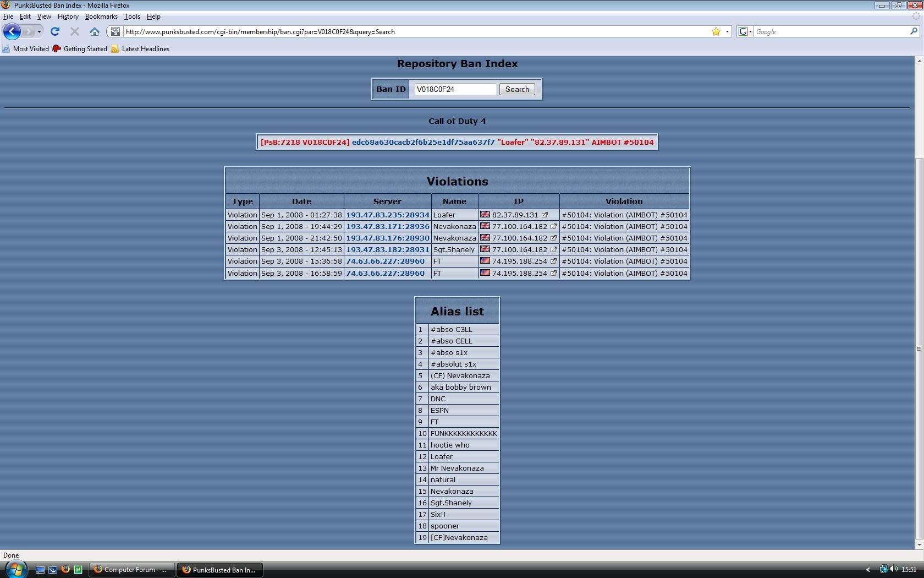Click the Ban ID text field

[x=454, y=89]
